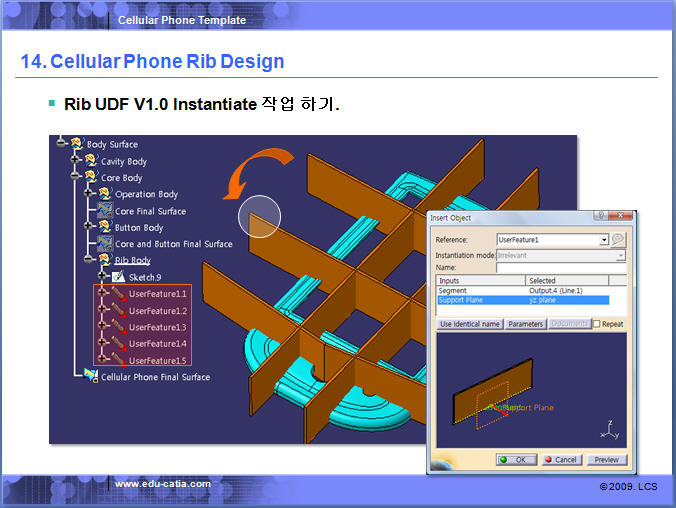The image size is (676, 508).
Task: Enable the Repeat checkbox
Action: click(597, 324)
